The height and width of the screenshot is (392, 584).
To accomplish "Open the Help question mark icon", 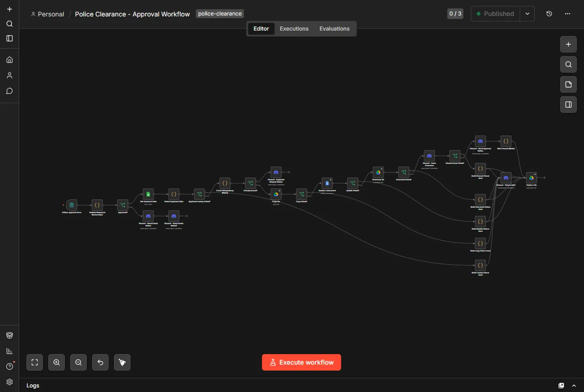I will [10, 366].
